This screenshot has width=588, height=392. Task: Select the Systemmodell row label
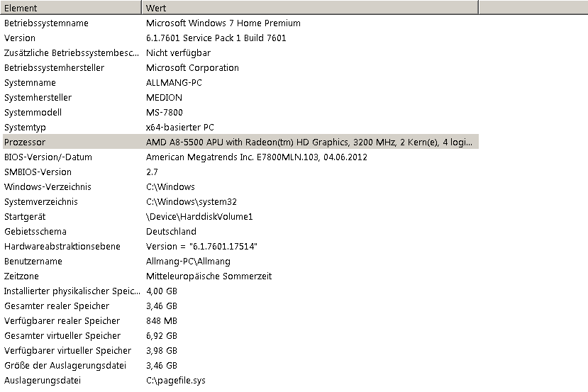(x=33, y=113)
